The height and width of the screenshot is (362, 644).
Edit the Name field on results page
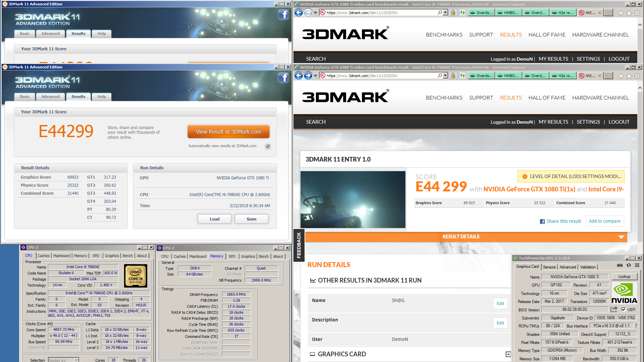pos(500,304)
